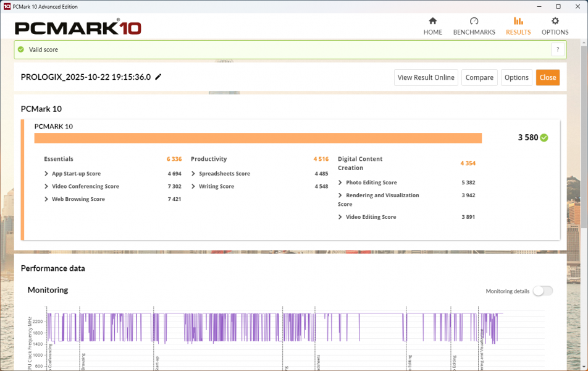This screenshot has width=588, height=371.
Task: Click the green valid score checkmark icon
Action: click(x=21, y=49)
